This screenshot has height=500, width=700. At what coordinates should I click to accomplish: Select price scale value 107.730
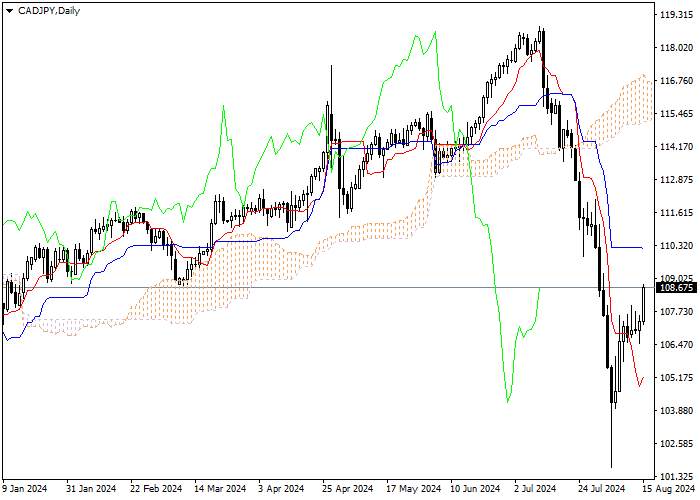pos(676,312)
